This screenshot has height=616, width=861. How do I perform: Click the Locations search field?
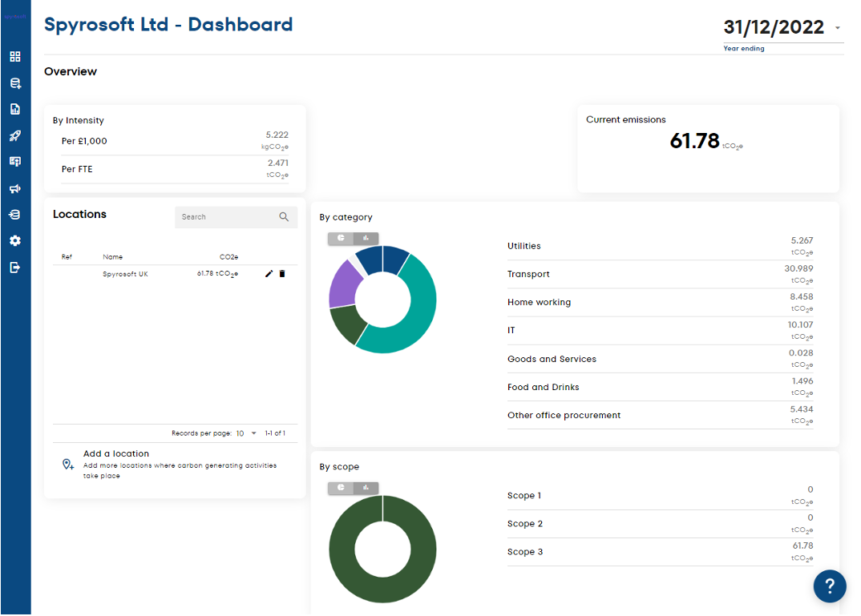(x=228, y=217)
